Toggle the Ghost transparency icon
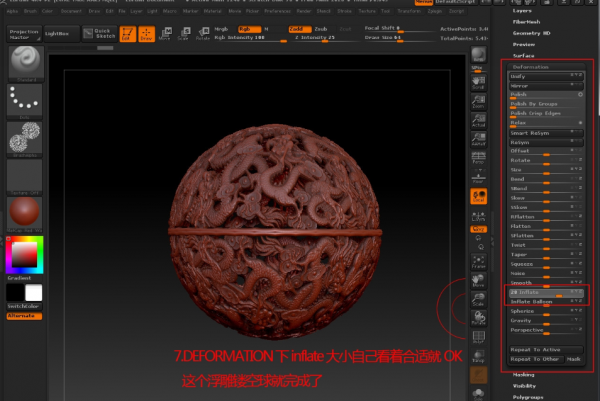This screenshot has height=401, width=600. [478, 375]
